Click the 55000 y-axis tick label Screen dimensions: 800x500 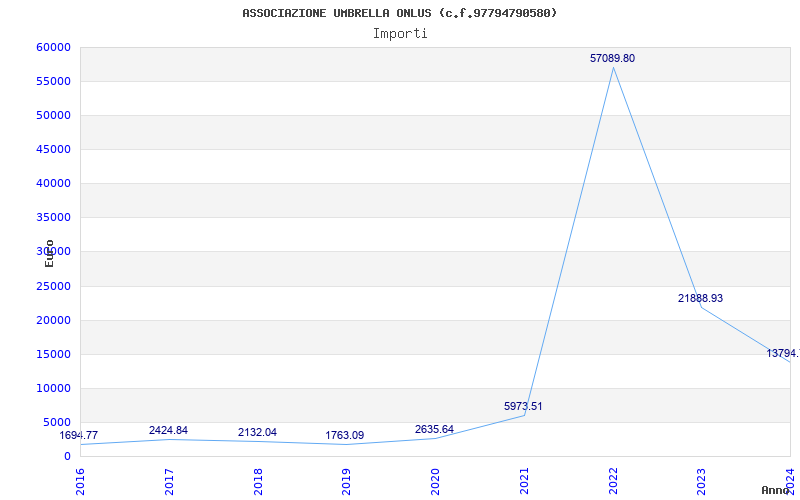54,82
